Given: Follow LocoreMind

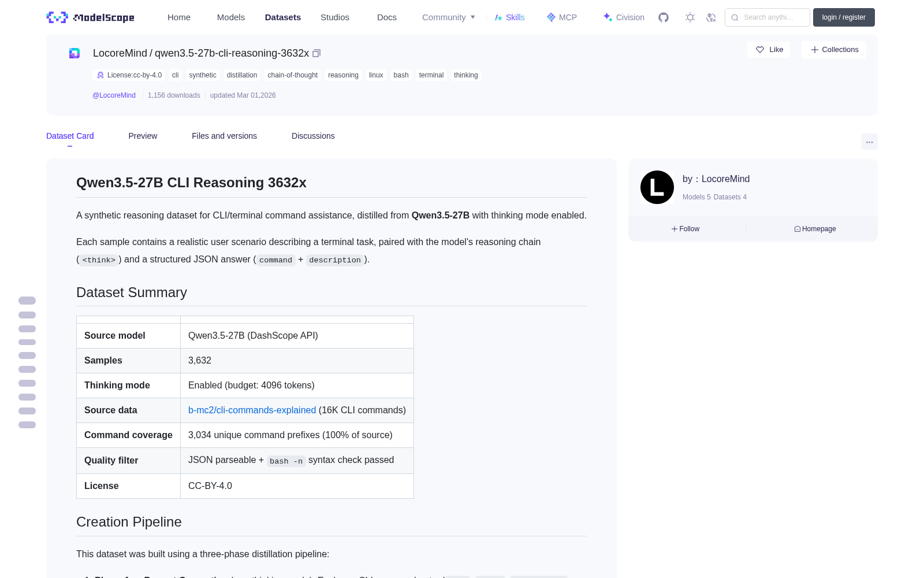Looking at the screenshot, I should pos(685,229).
